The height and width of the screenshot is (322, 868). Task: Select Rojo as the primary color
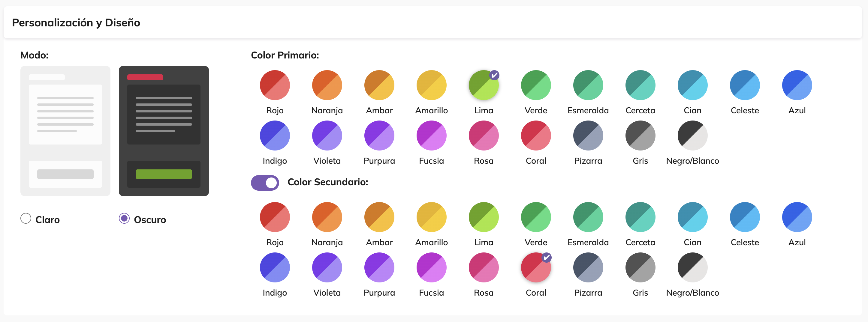pos(275,85)
